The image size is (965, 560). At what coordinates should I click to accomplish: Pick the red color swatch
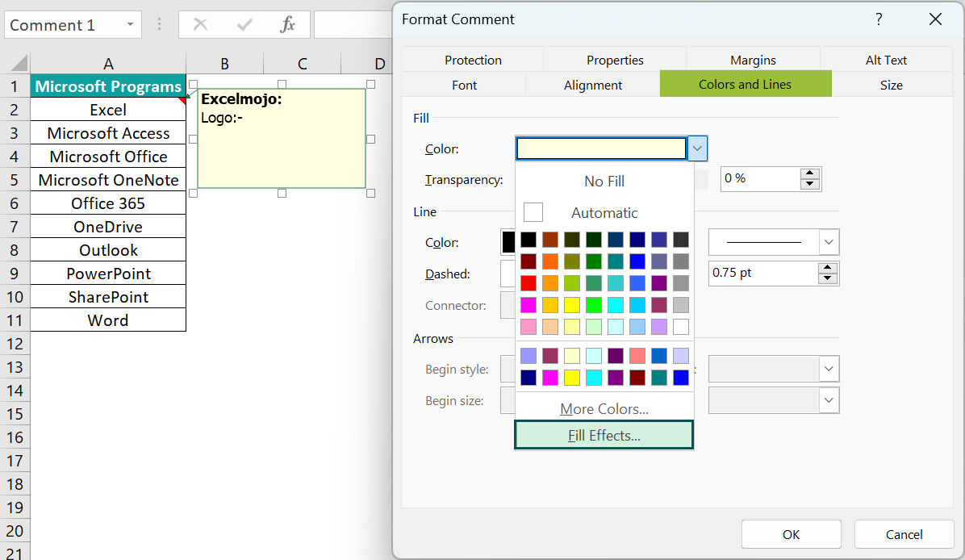pos(528,283)
